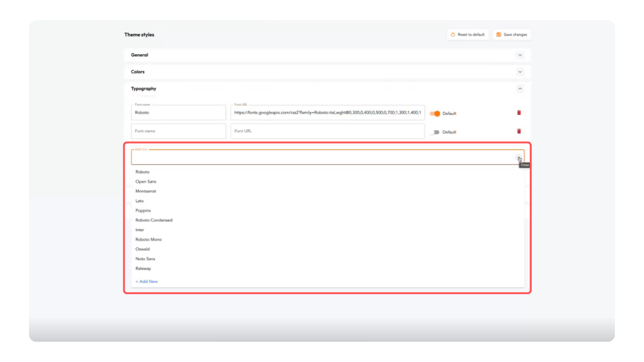Click Save changes button

pos(512,35)
